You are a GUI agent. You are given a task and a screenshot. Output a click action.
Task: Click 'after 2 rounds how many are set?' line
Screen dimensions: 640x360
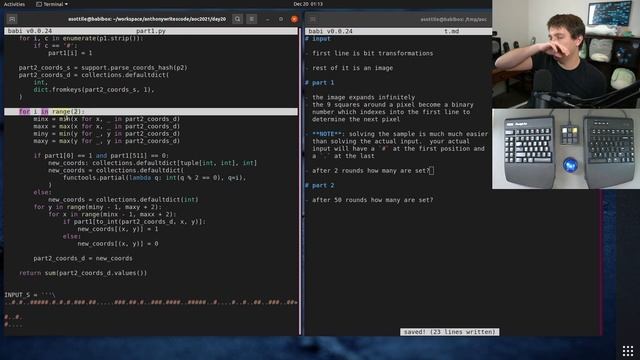point(371,171)
